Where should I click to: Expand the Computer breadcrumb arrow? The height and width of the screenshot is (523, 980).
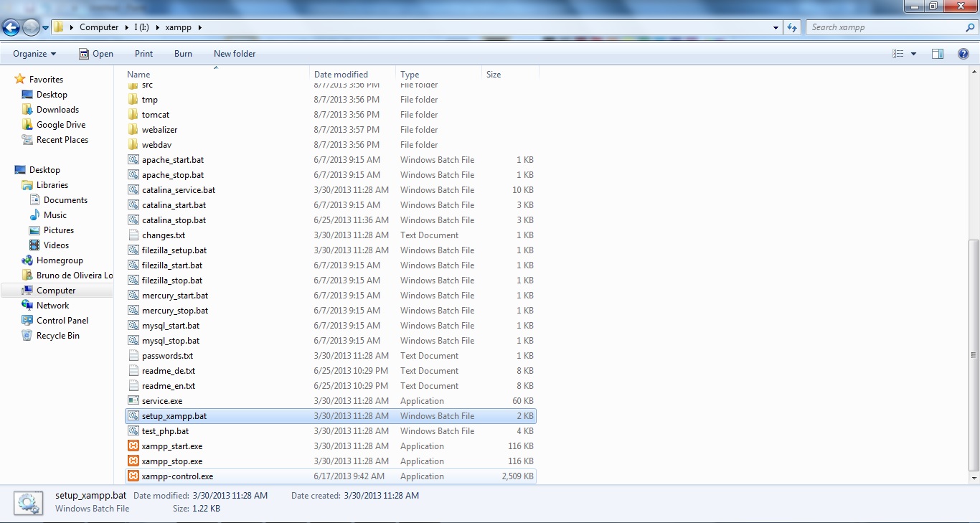coord(126,27)
